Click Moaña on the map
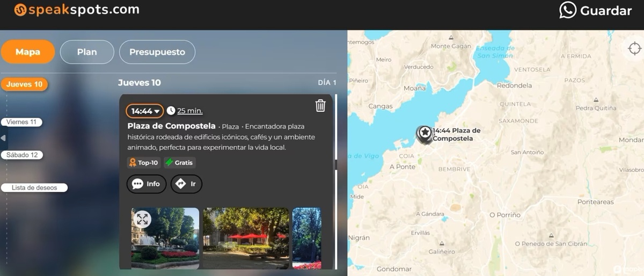644x276 pixels. click(414, 88)
